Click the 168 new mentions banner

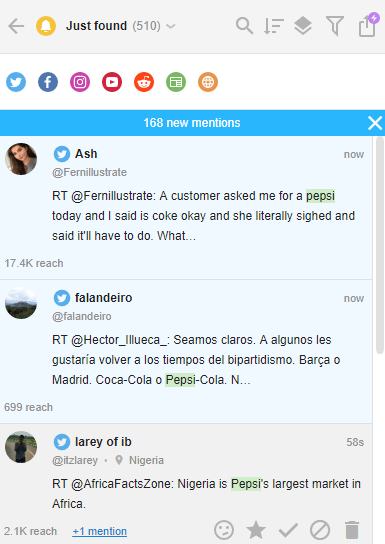point(192,123)
